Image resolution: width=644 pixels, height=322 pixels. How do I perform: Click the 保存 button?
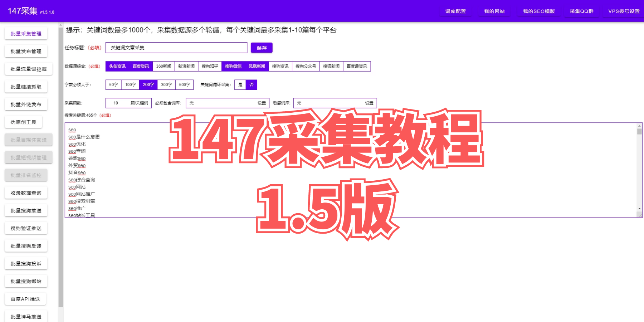point(262,48)
